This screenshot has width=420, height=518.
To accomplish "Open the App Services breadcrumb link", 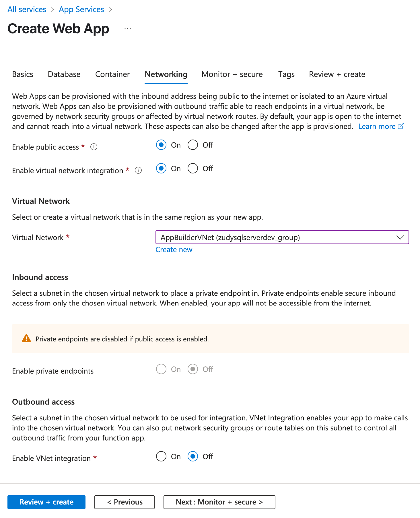I will pos(81,9).
